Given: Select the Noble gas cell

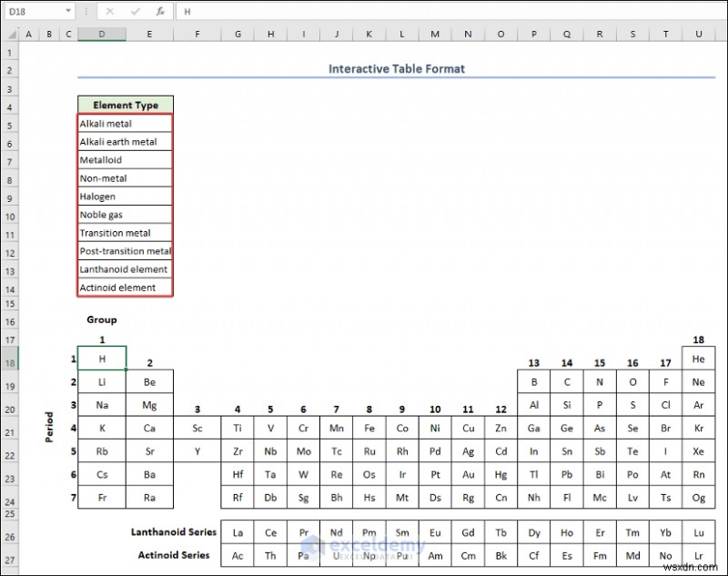Looking at the screenshot, I should point(125,215).
